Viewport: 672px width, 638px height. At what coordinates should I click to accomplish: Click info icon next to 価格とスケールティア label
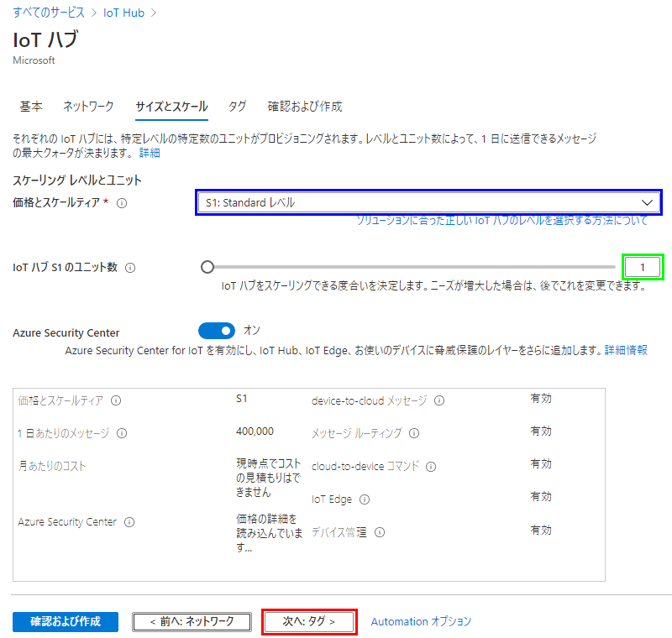(x=122, y=203)
